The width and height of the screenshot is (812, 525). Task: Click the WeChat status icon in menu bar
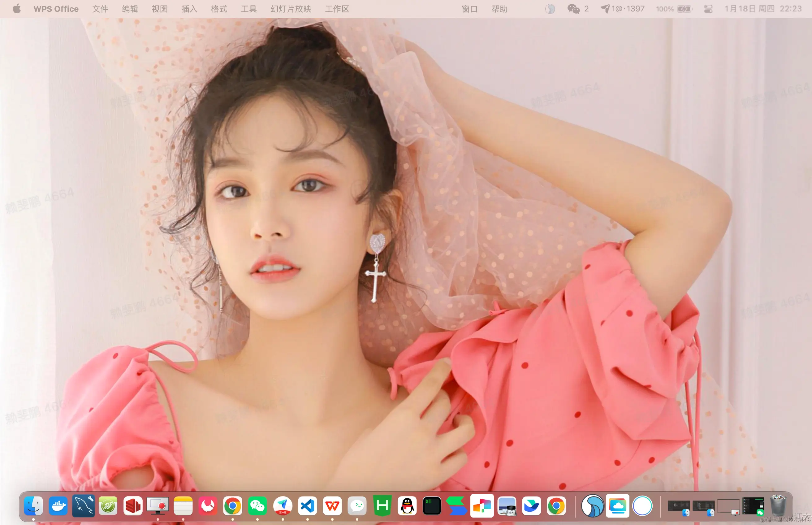pos(573,9)
